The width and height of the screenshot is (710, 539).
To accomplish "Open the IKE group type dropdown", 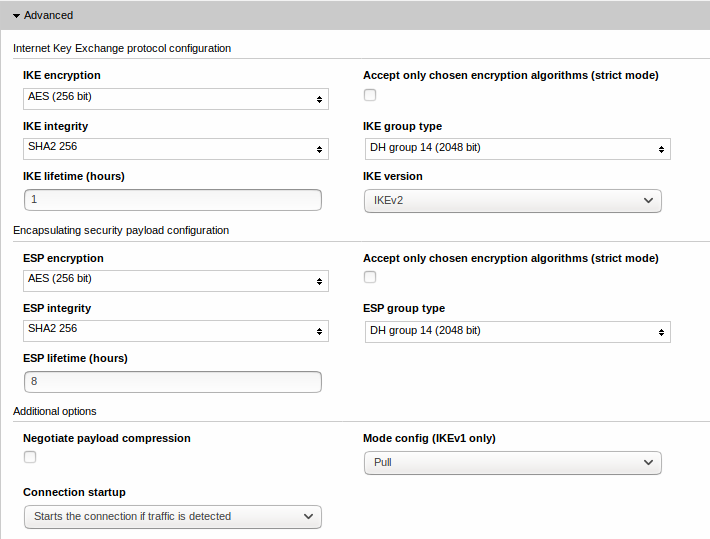I will [518, 149].
